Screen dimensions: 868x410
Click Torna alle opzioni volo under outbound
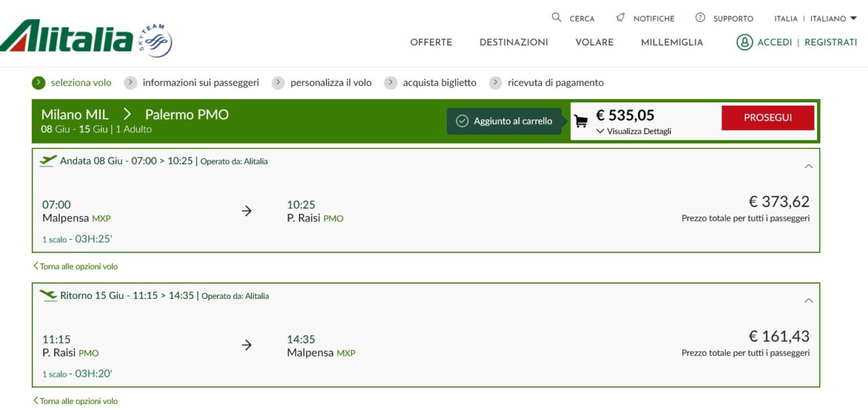pos(75,266)
